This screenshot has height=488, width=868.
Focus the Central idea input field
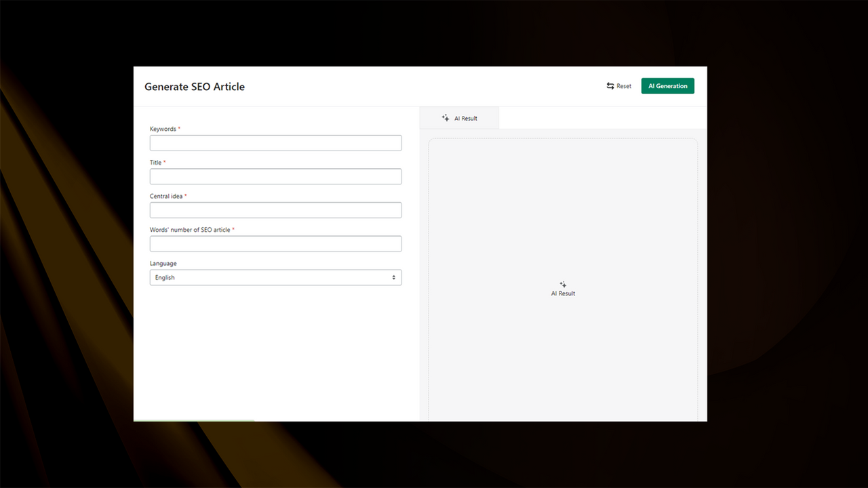[275, 210]
